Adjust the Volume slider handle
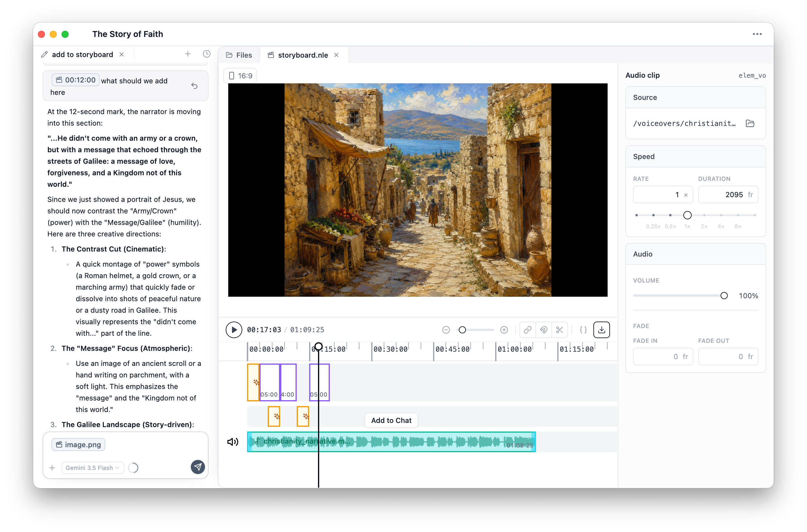 (724, 296)
